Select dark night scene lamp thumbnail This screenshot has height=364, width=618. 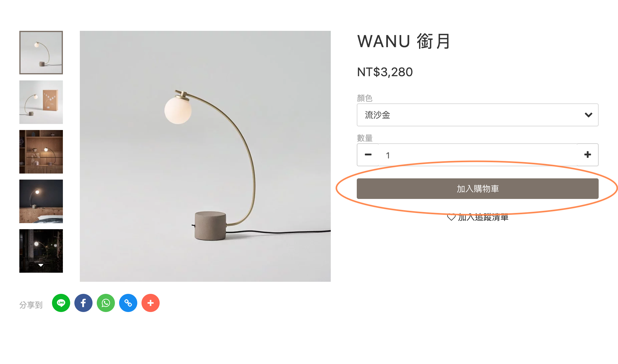(41, 251)
